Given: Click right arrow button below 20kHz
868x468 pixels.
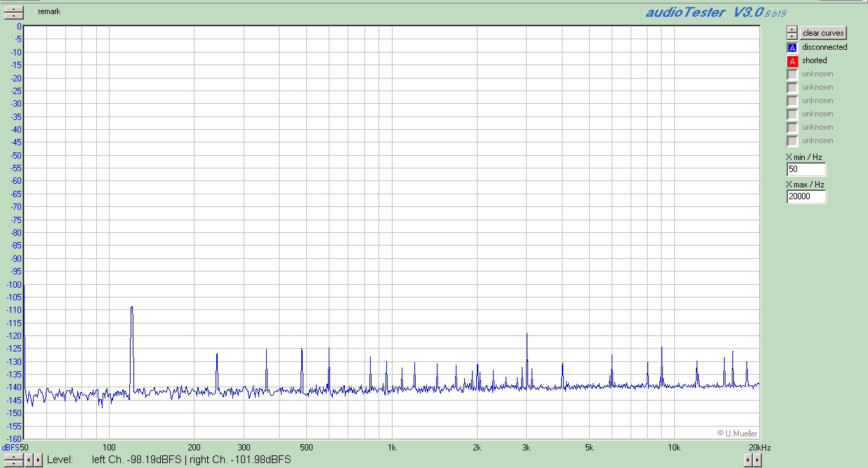Looking at the screenshot, I should (757, 460).
